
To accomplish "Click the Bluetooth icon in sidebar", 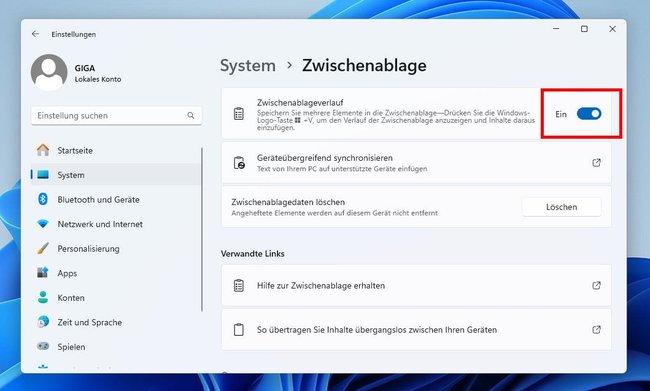I will tap(43, 199).
